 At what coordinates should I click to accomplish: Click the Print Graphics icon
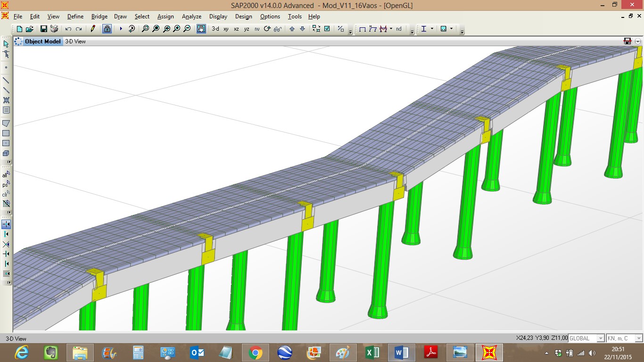coord(54,29)
